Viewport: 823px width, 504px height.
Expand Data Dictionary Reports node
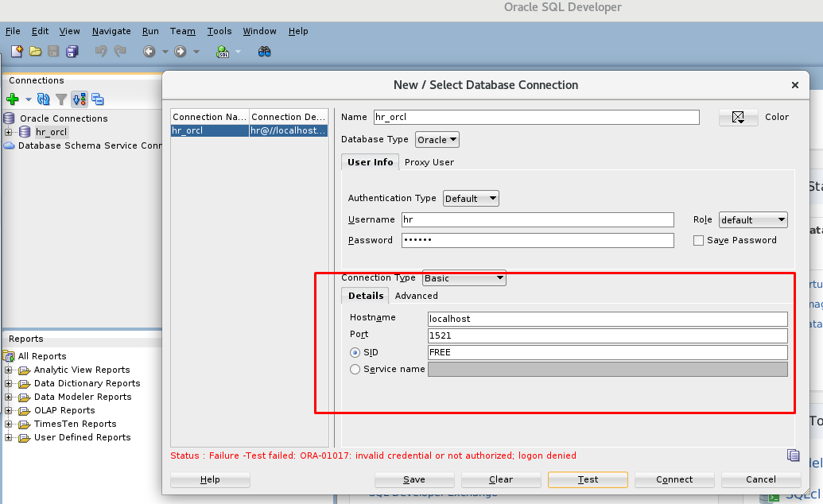point(9,383)
